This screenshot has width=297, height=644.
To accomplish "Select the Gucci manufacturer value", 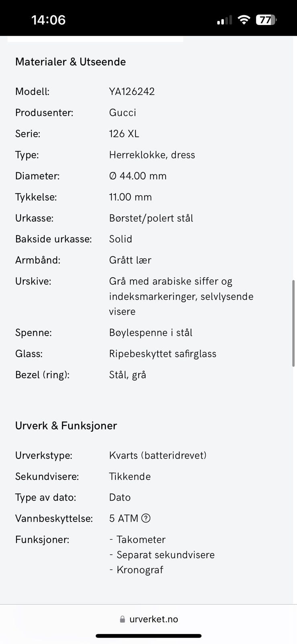I will pyautogui.click(x=122, y=113).
